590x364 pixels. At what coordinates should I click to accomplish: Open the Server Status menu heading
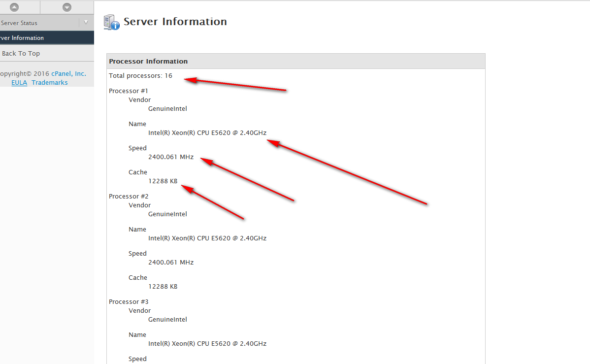tap(20, 23)
